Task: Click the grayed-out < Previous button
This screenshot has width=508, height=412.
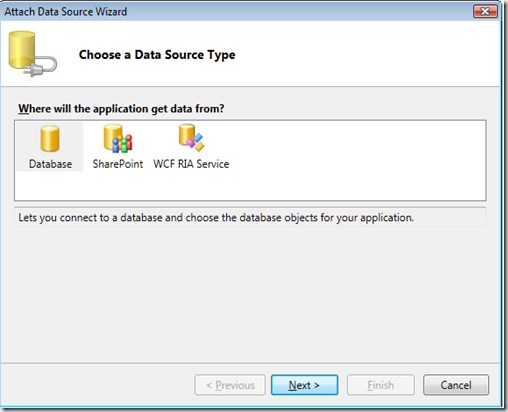Action: (x=230, y=385)
